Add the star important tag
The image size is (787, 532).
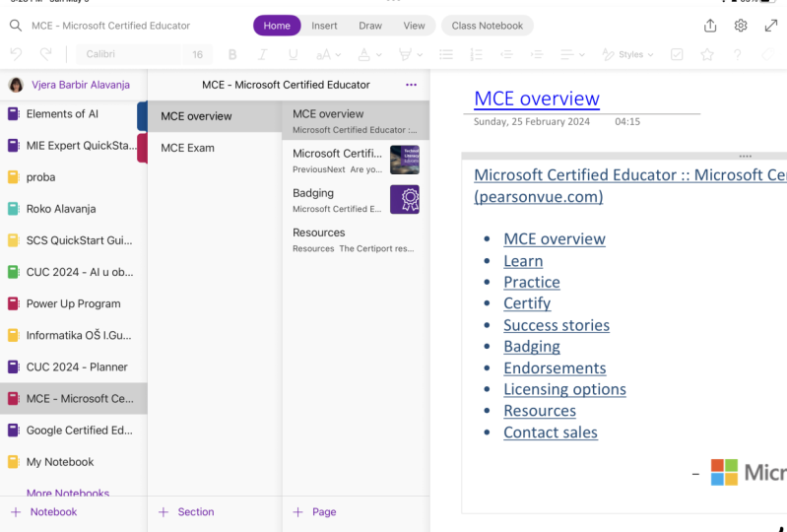[x=707, y=55]
